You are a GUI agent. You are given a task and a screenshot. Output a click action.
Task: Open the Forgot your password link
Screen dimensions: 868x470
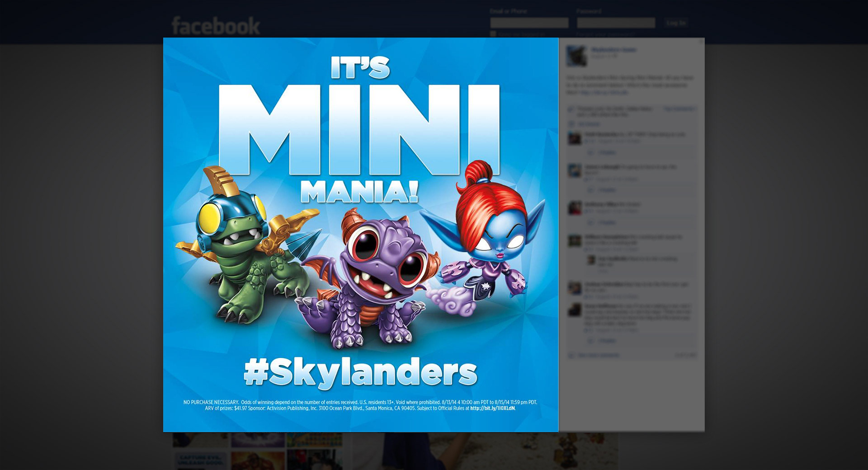tap(605, 34)
